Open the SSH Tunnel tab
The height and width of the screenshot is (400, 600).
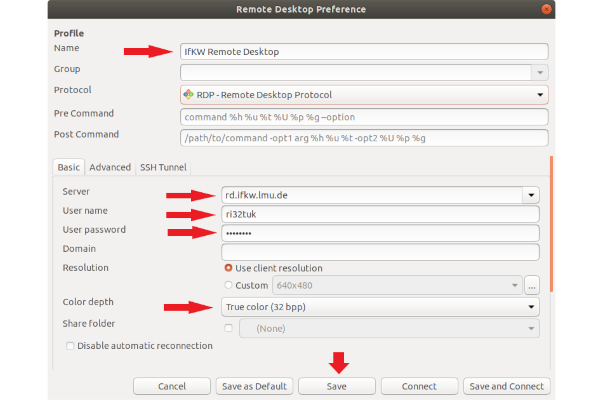[163, 167]
